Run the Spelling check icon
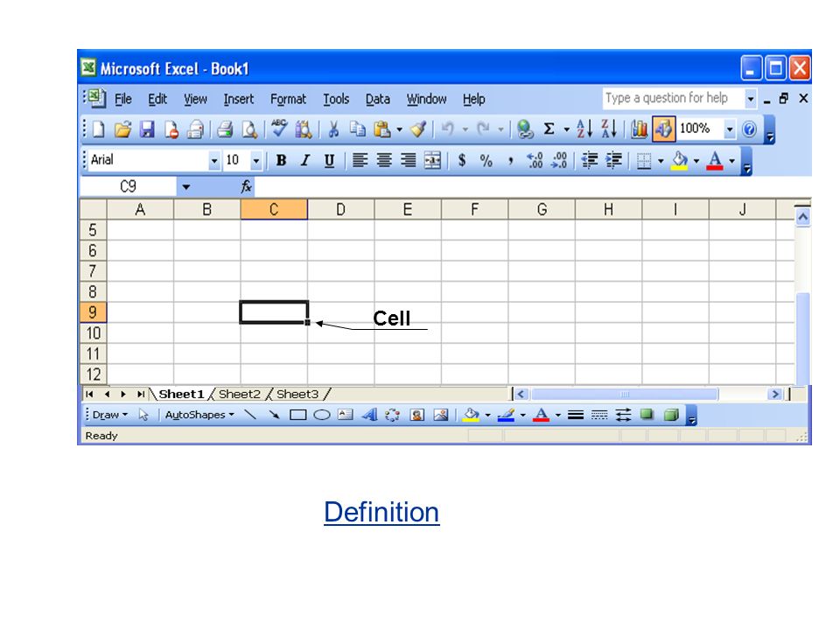This screenshot has height=630, width=840. click(x=279, y=129)
